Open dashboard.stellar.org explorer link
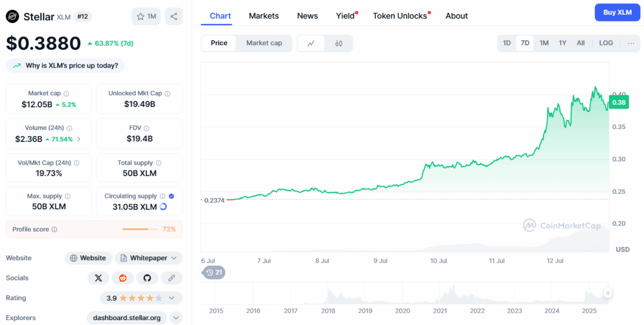 point(127,318)
